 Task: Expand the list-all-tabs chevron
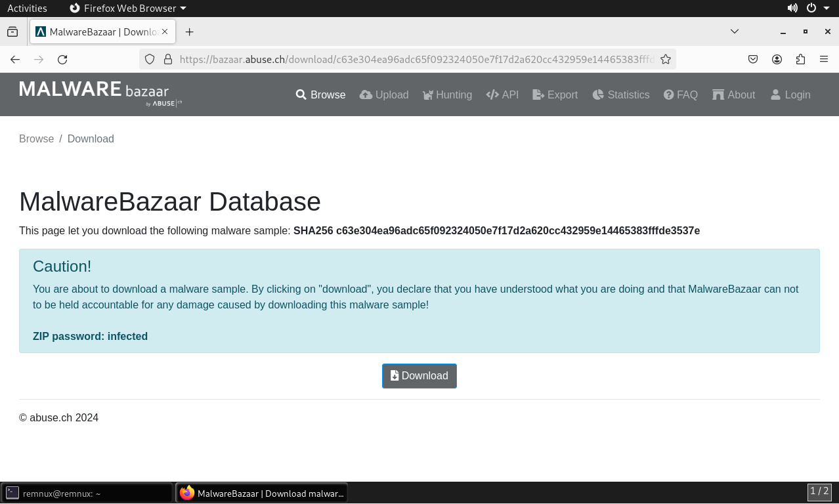click(x=735, y=31)
